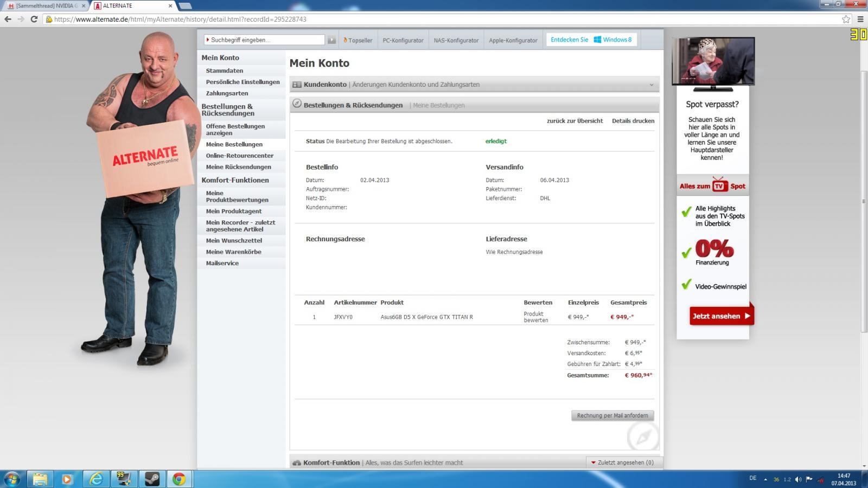The width and height of the screenshot is (868, 488).
Task: Click the Asus6GB D5 X GeForce GTX TITAN product
Action: (x=427, y=317)
